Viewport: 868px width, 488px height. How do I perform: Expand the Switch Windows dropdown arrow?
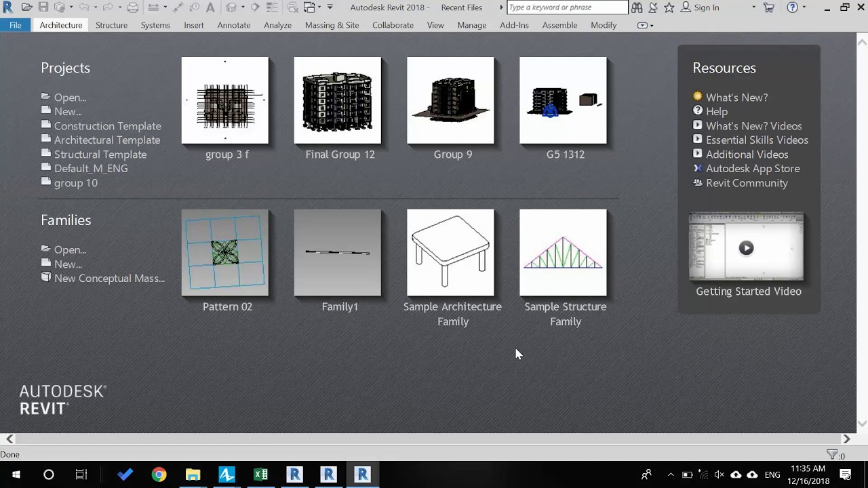coord(319,7)
